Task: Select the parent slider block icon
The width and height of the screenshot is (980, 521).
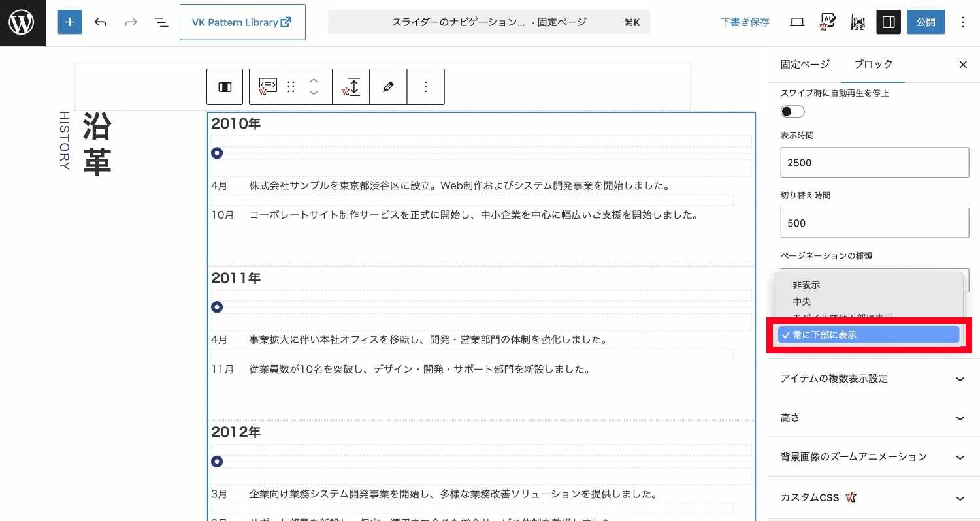Action: (225, 87)
